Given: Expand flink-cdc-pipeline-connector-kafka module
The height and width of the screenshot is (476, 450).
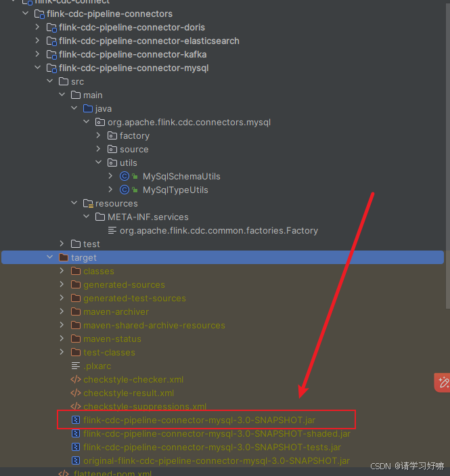Looking at the screenshot, I should (38, 54).
